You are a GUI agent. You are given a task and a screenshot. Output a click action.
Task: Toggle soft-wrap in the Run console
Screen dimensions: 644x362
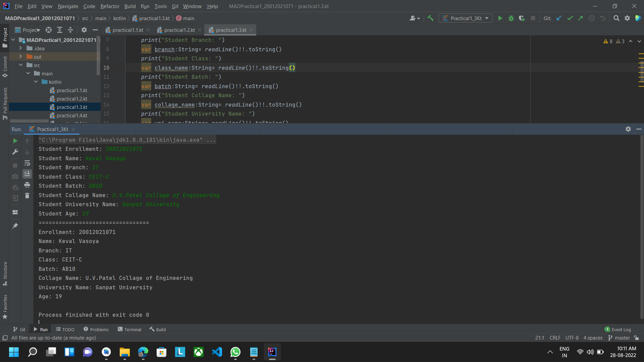(x=27, y=163)
